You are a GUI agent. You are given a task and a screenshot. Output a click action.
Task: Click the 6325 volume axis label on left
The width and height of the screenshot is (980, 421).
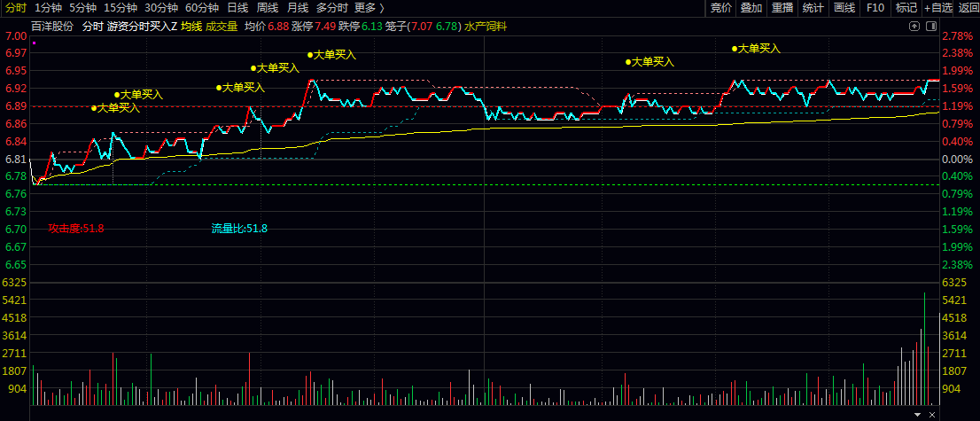14,283
